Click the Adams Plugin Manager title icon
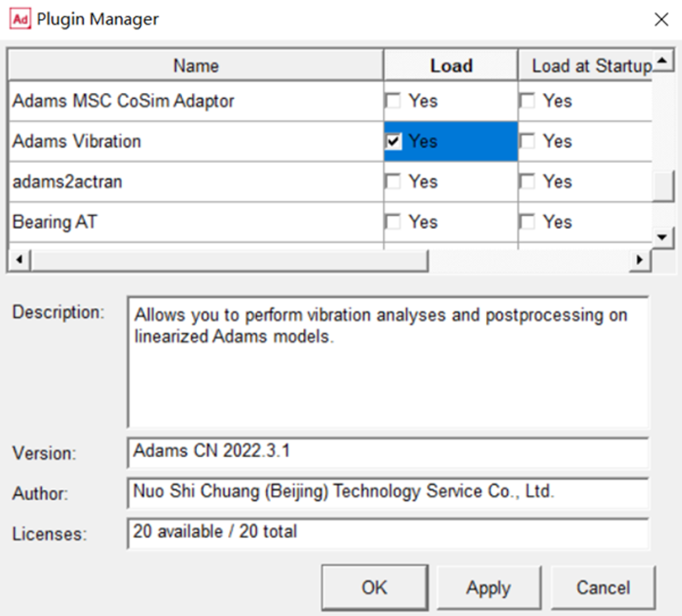The image size is (682, 616). (x=20, y=19)
